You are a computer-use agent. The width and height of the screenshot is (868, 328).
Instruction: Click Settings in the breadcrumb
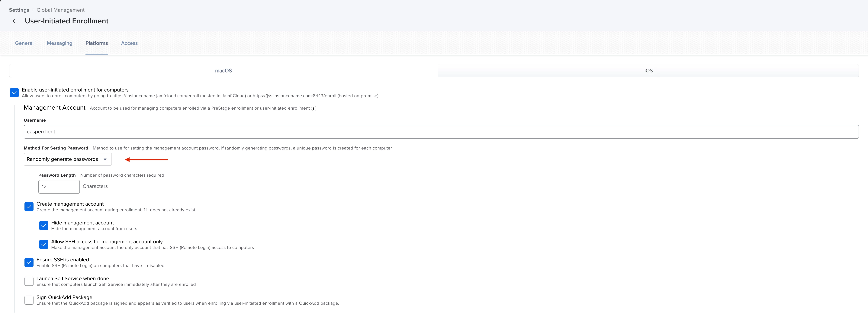[19, 10]
